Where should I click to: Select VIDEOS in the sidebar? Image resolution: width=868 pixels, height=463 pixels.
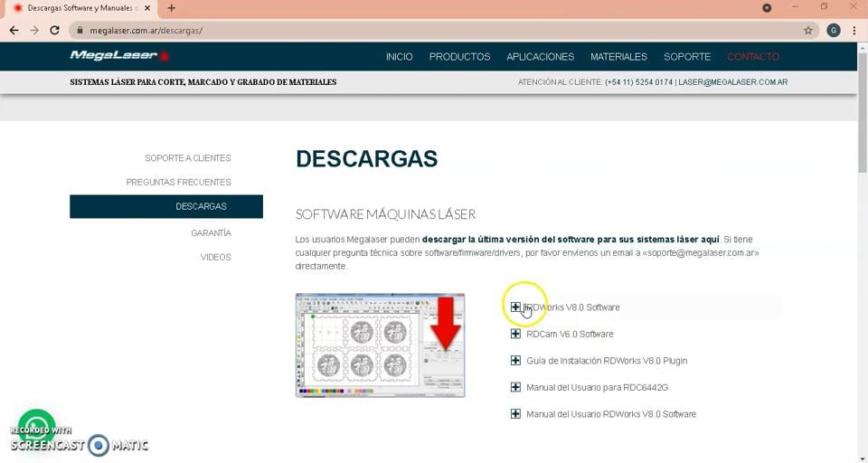click(x=216, y=257)
